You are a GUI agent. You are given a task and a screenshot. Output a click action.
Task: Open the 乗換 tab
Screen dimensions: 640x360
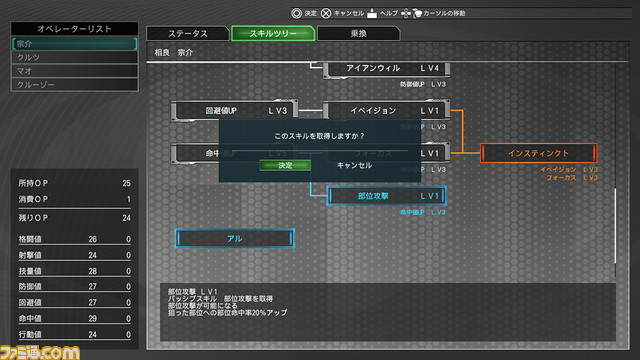tap(358, 33)
